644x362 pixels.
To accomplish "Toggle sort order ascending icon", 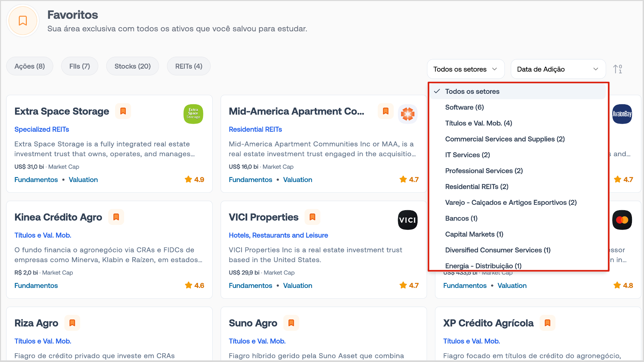I will pos(618,69).
